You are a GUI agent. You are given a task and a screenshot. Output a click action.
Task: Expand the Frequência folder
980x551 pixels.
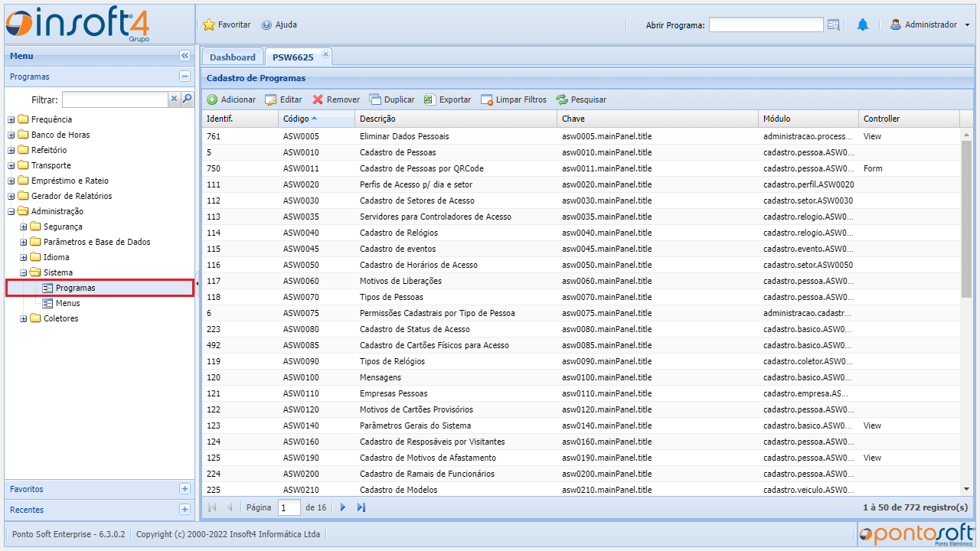[x=11, y=119]
